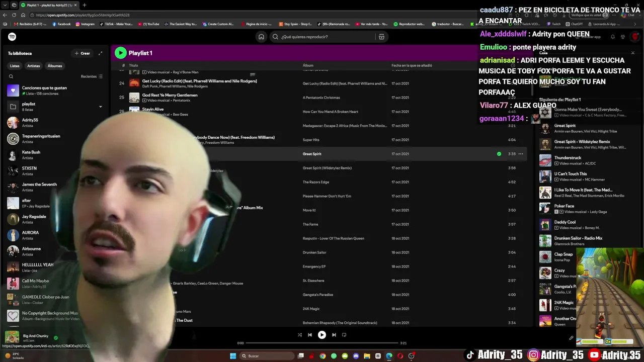Open the Browse icon in the search bar
644x362 pixels.
tap(381, 37)
